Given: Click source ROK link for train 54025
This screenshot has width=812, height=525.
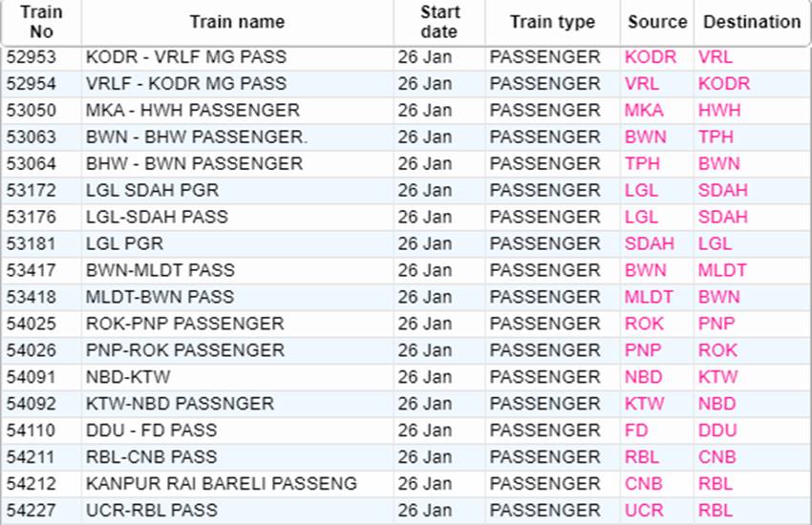Looking at the screenshot, I should point(645,324).
